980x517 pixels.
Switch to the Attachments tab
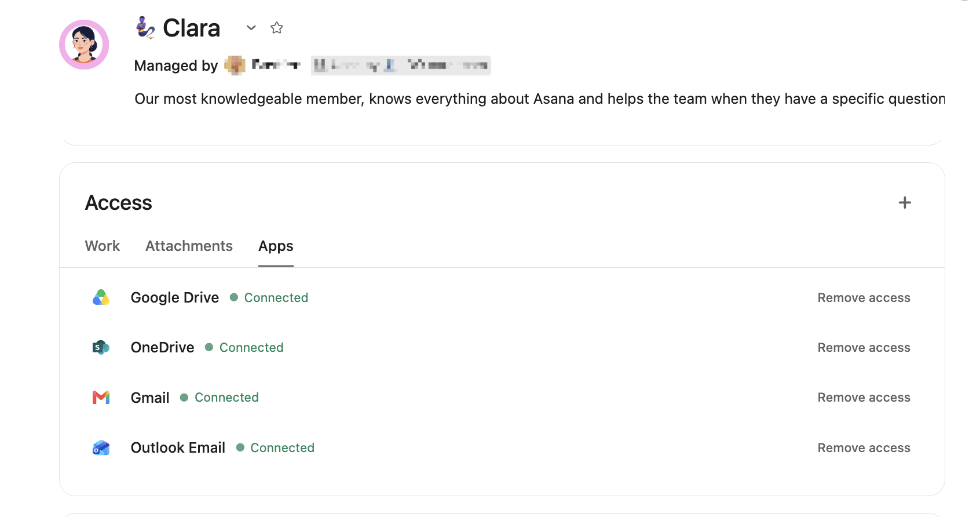click(x=189, y=246)
